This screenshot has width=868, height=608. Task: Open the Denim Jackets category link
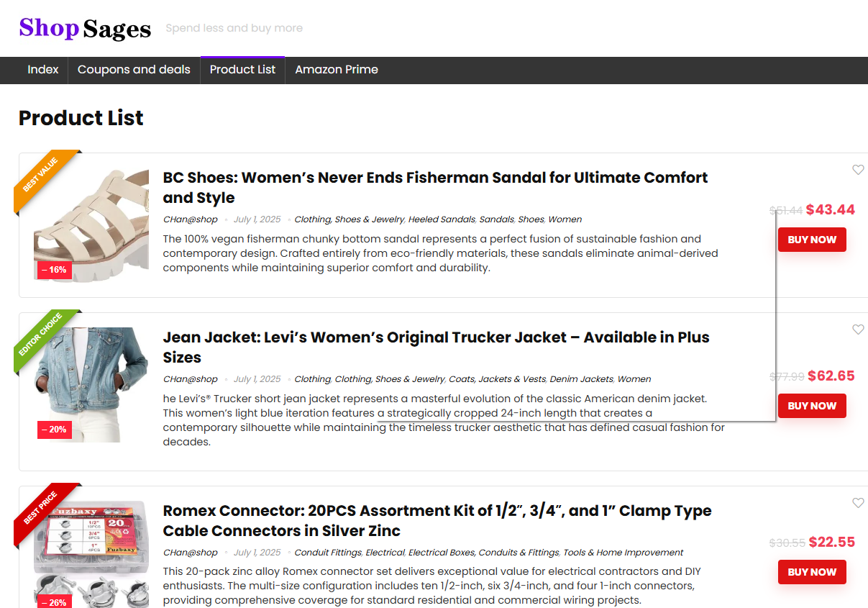pos(582,379)
